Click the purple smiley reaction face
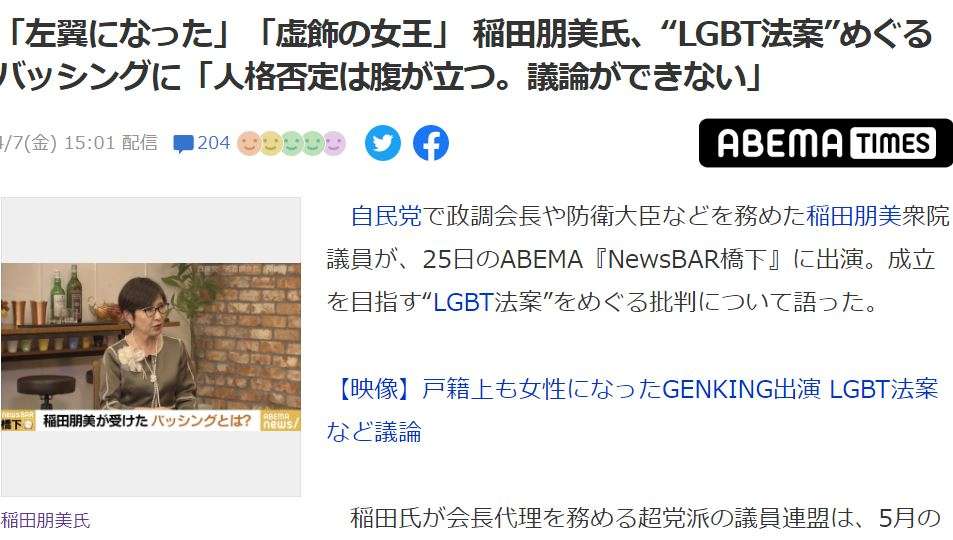Image resolution: width=953 pixels, height=540 pixels. click(334, 144)
